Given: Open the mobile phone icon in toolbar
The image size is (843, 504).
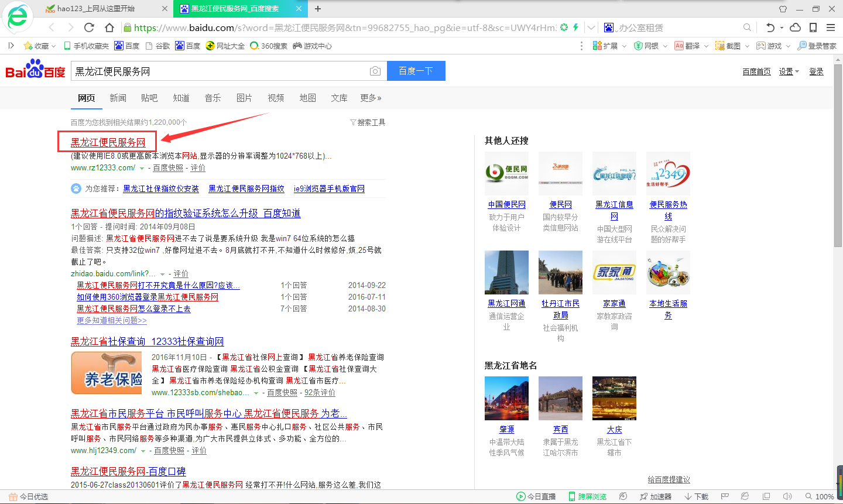Looking at the screenshot, I should pos(813,28).
